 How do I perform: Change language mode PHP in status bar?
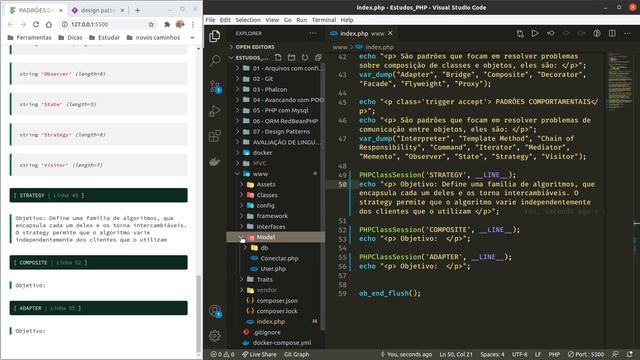[x=554, y=354]
